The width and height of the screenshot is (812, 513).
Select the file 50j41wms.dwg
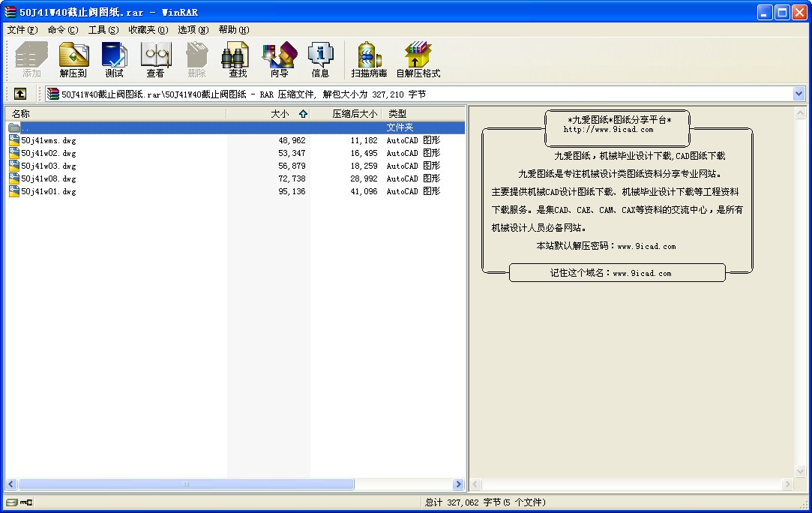(x=48, y=140)
